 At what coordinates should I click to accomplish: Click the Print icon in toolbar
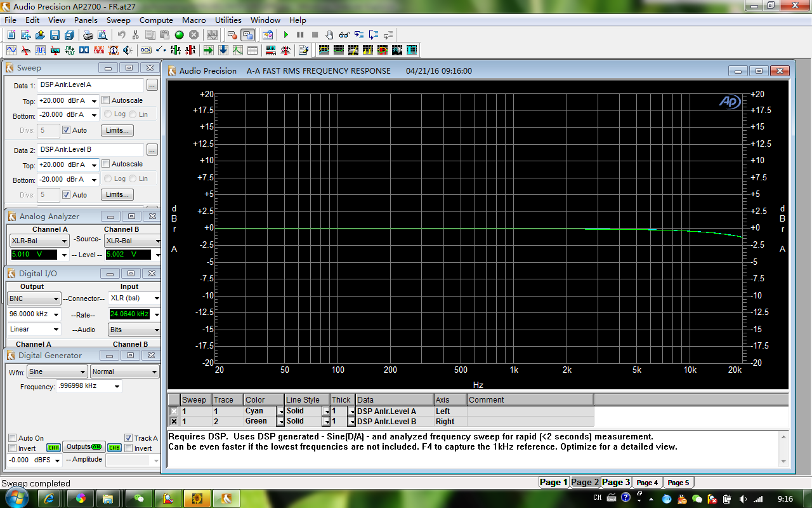click(88, 35)
